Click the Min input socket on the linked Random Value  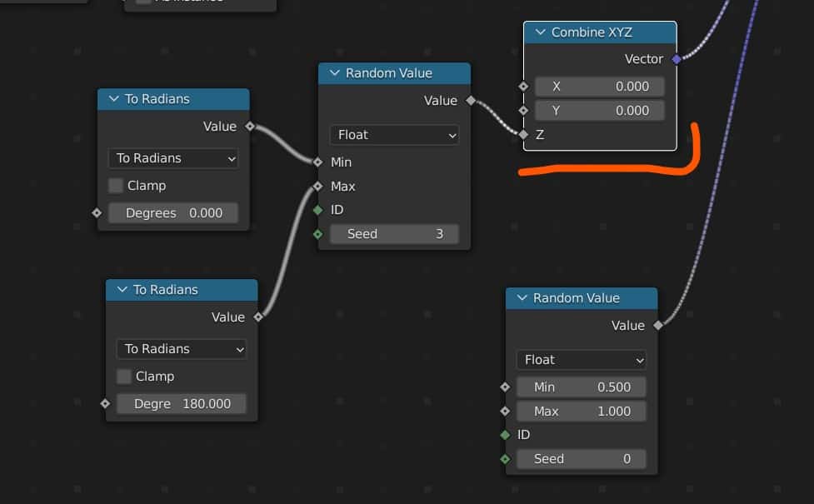[317, 162]
